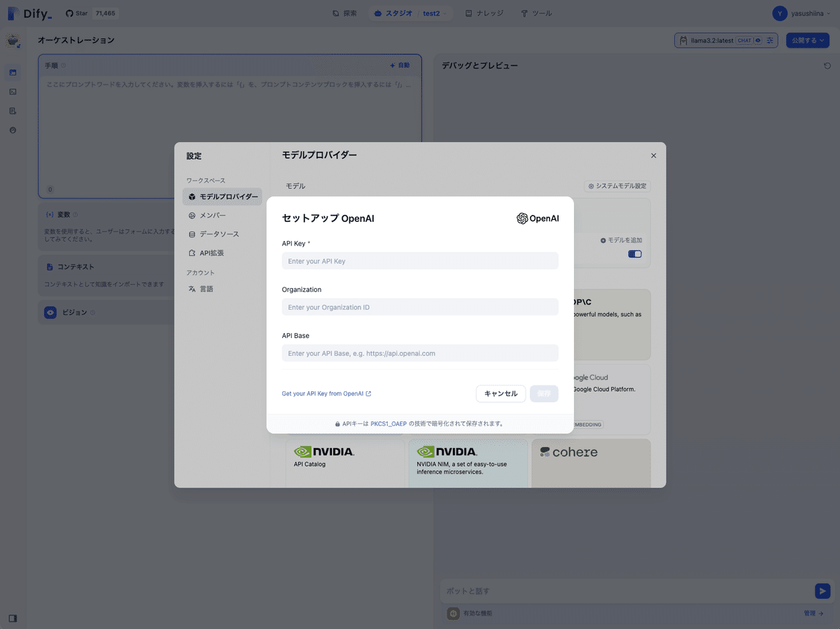The width and height of the screenshot is (840, 629).
Task: Click the API Base input field
Action: (x=420, y=353)
